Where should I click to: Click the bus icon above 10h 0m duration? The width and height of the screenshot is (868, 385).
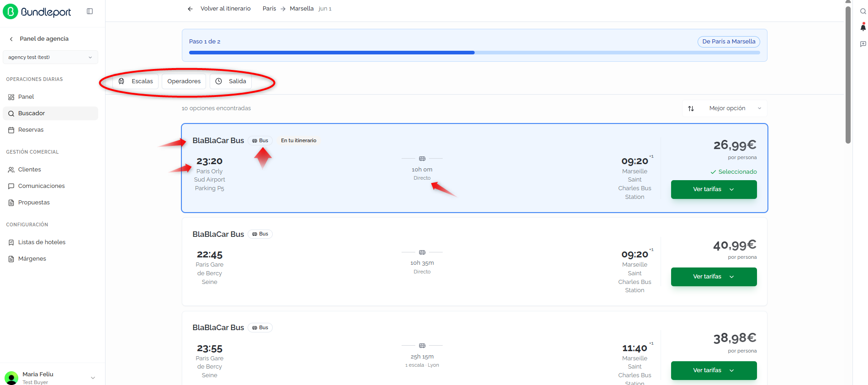tap(422, 159)
